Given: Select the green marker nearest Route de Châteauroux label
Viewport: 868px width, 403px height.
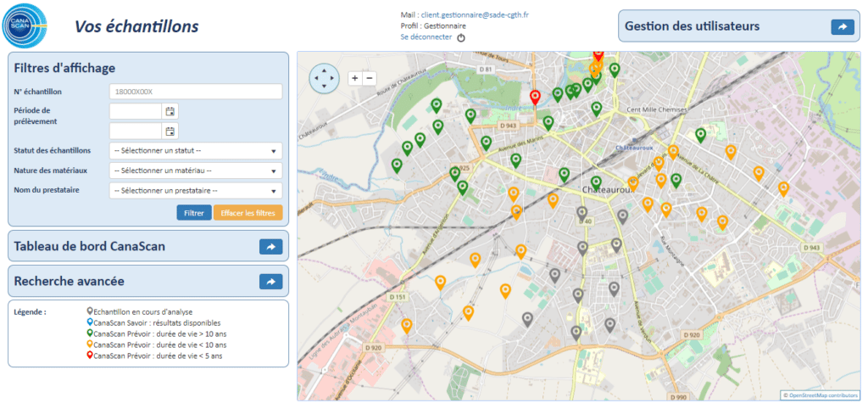Looking at the screenshot, I should pos(437,104).
